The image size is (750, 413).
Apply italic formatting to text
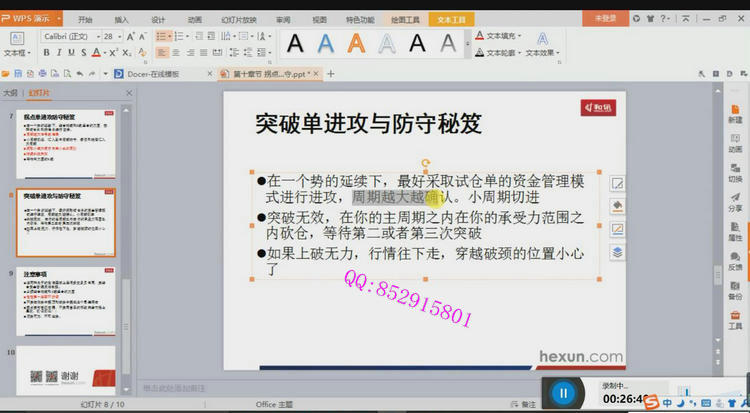pos(59,53)
